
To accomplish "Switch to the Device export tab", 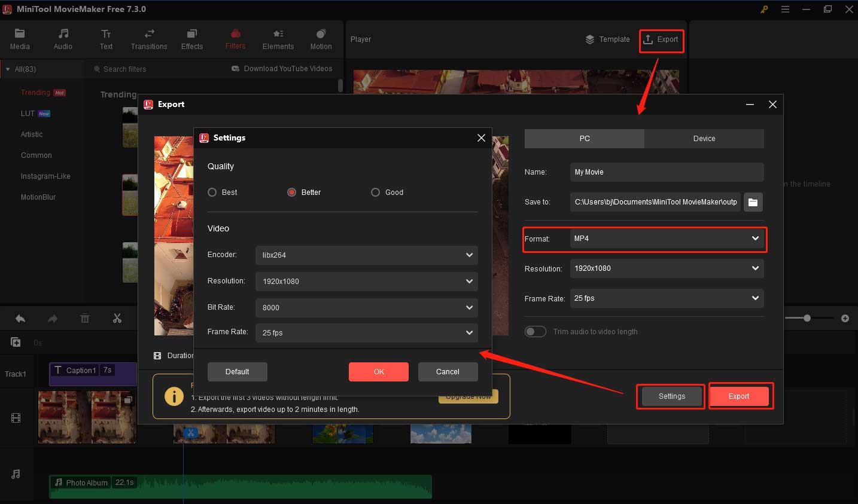I will 704,139.
